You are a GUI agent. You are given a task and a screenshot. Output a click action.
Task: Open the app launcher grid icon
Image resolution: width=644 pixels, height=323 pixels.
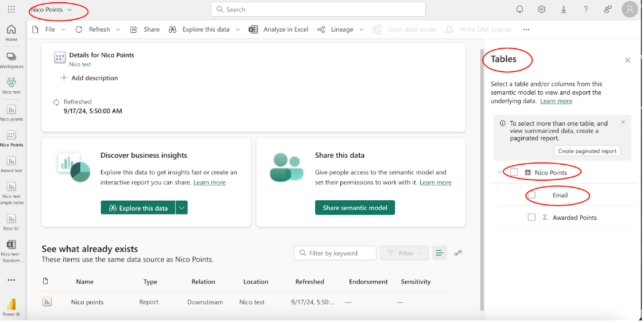[11, 9]
